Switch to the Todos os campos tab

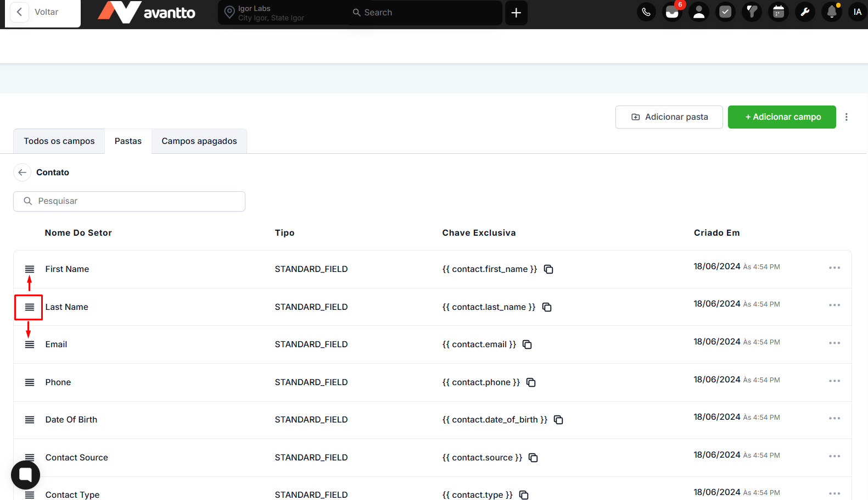click(59, 141)
